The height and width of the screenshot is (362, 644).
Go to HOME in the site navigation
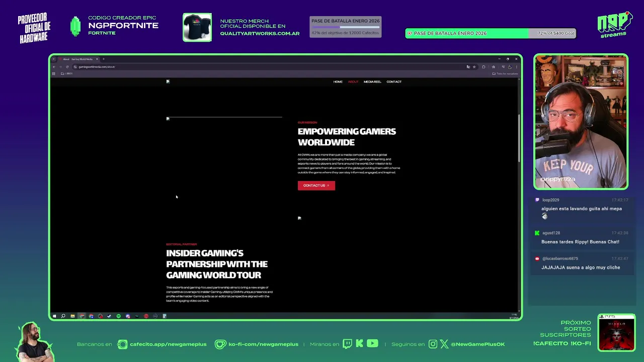click(x=338, y=81)
